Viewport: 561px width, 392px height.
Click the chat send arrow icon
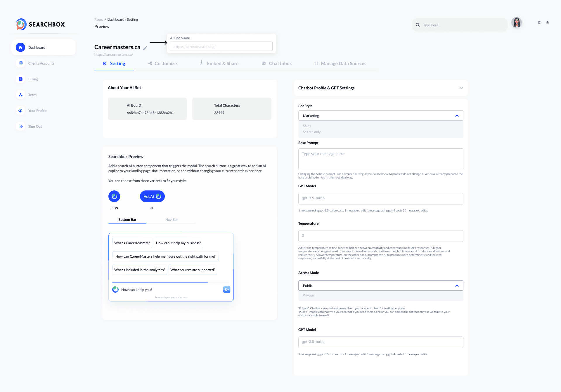pos(227,289)
